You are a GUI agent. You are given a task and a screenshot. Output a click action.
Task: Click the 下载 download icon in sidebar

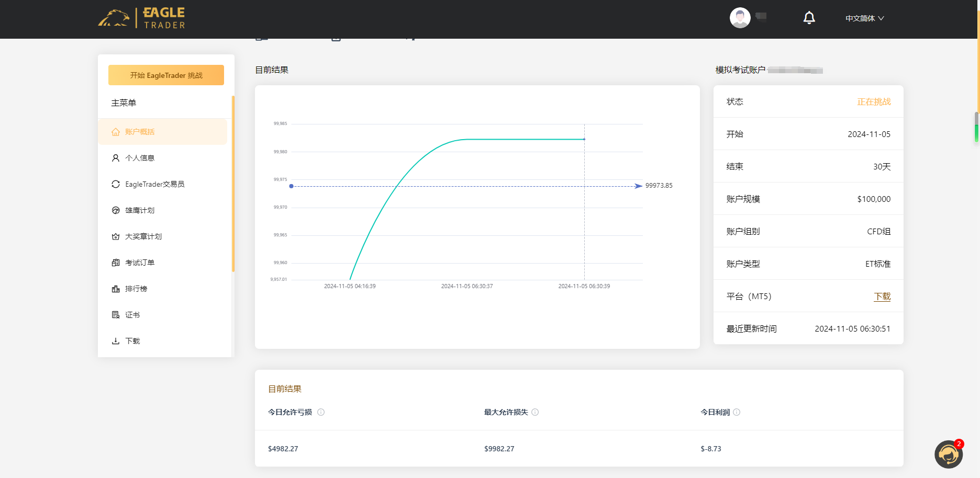click(116, 340)
